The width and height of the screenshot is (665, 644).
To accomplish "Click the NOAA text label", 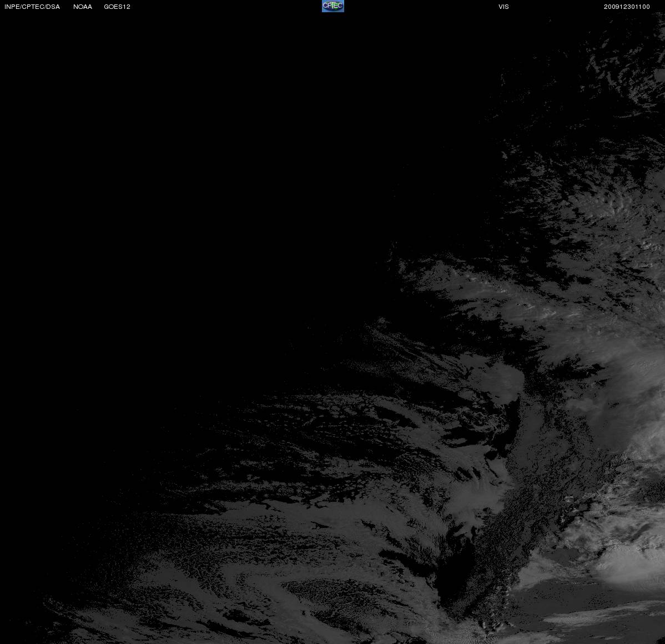I will [83, 7].
